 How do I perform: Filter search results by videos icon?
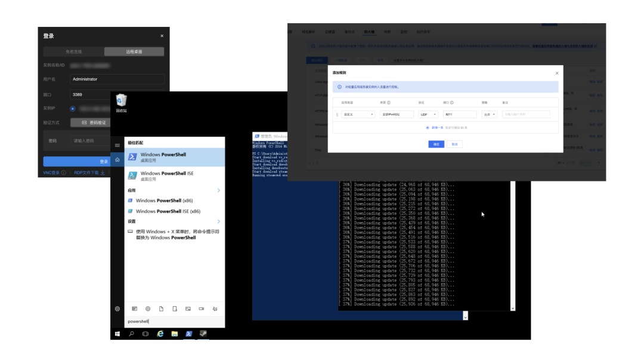coord(202,309)
